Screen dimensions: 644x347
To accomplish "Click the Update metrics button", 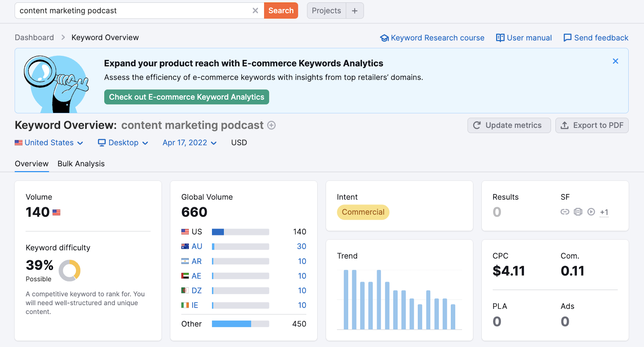I will 508,125.
